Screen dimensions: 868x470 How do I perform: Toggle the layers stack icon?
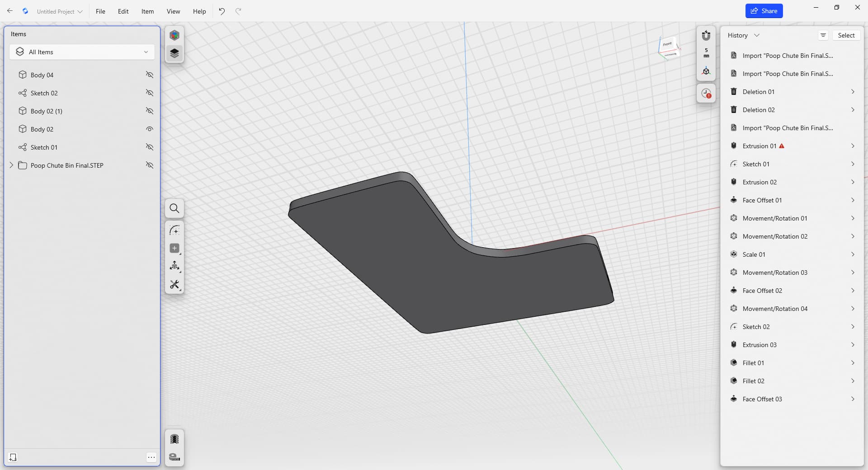coord(175,53)
